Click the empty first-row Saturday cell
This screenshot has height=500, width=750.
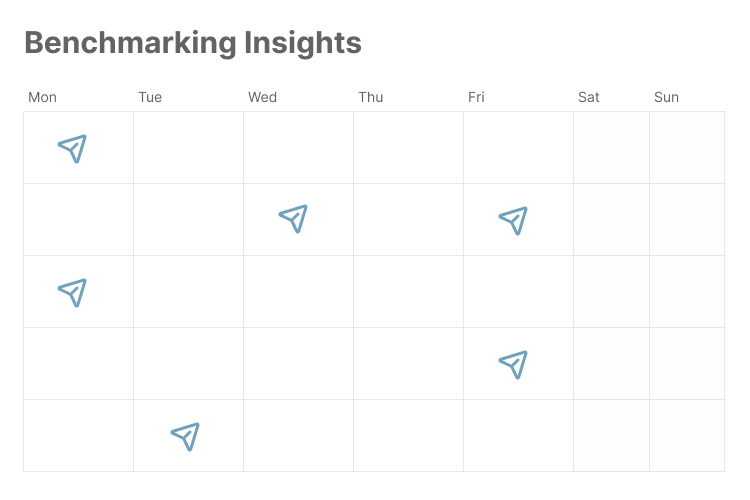611,148
